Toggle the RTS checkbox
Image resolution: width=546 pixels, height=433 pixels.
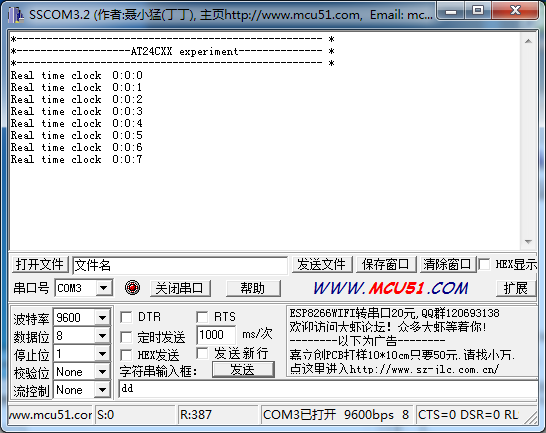click(202, 317)
